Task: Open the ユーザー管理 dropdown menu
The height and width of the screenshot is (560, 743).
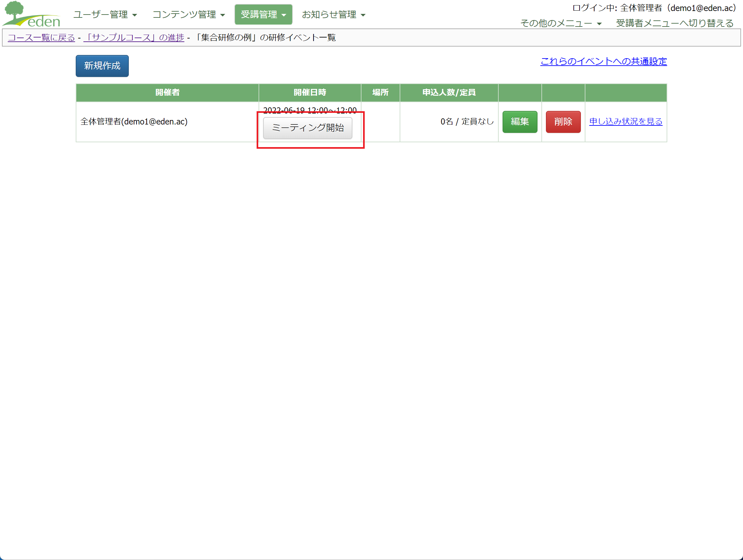Action: [105, 15]
